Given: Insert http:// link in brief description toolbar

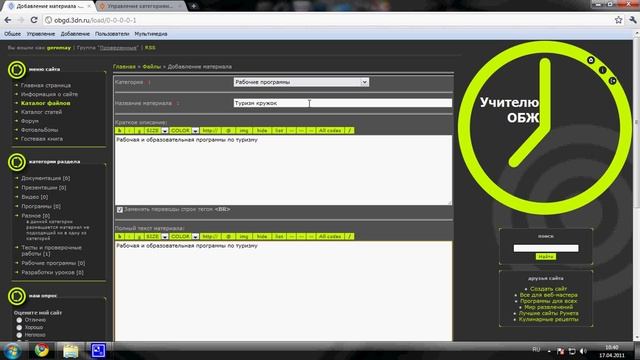Looking at the screenshot, I should click(x=210, y=131).
